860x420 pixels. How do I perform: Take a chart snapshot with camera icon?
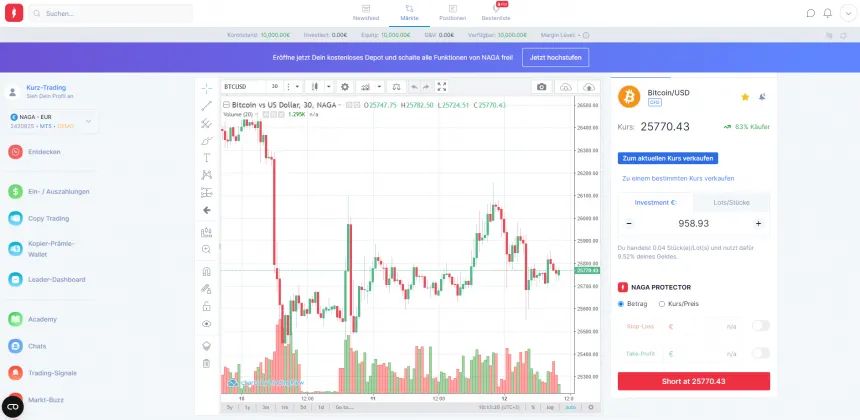(x=542, y=87)
